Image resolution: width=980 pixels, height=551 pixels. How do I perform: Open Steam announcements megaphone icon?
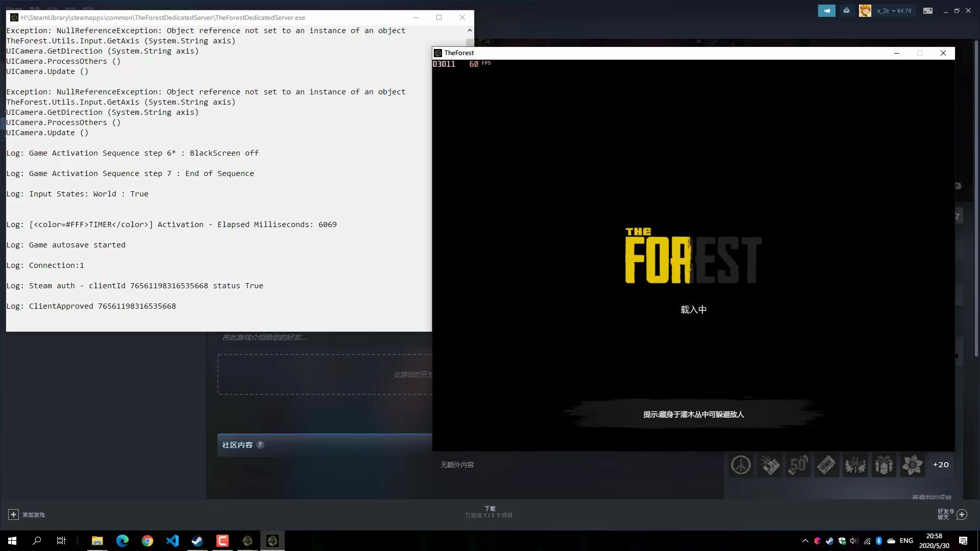pos(826,11)
